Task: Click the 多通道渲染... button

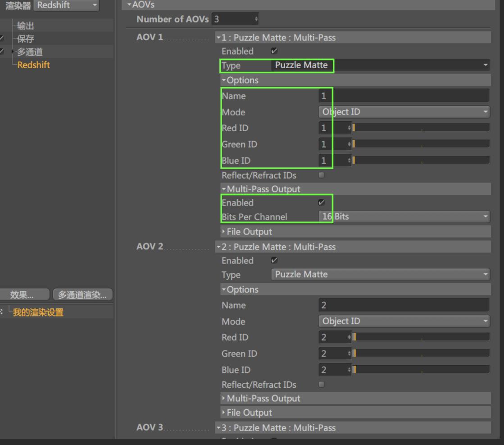Action: [x=83, y=295]
